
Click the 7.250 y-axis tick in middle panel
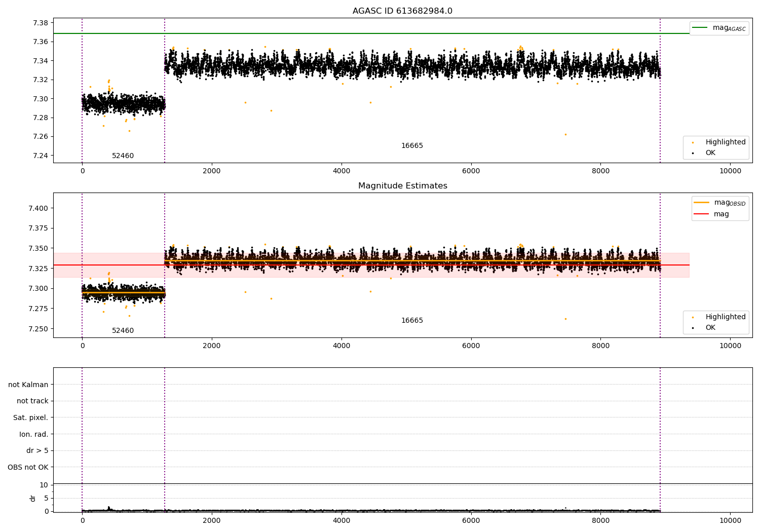coord(39,329)
